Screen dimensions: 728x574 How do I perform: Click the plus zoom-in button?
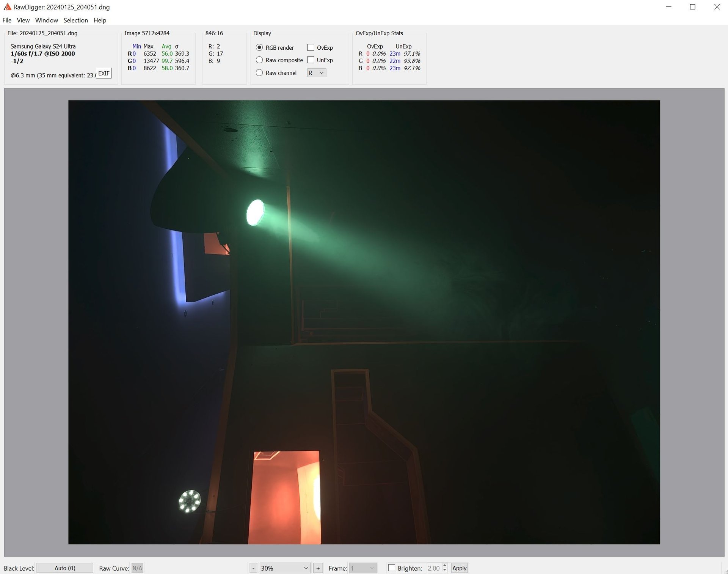point(318,568)
